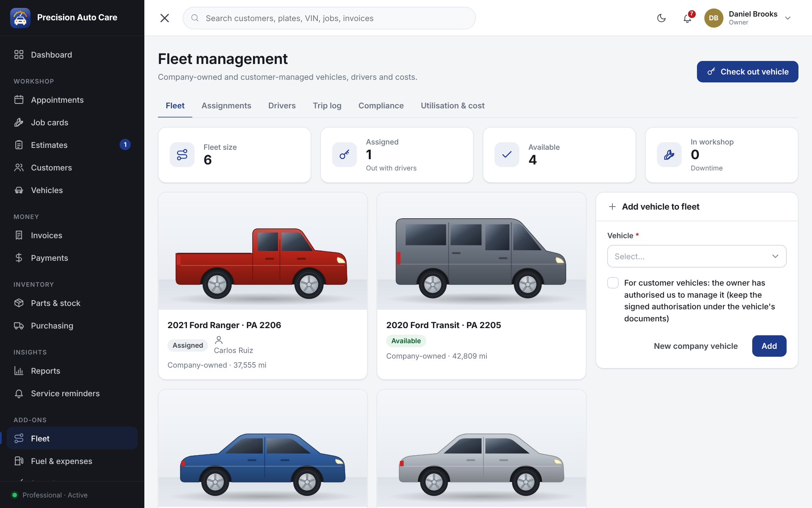812x508 pixels.
Task: Click the driver icon above Carlos Ruiz
Action: tap(219, 340)
